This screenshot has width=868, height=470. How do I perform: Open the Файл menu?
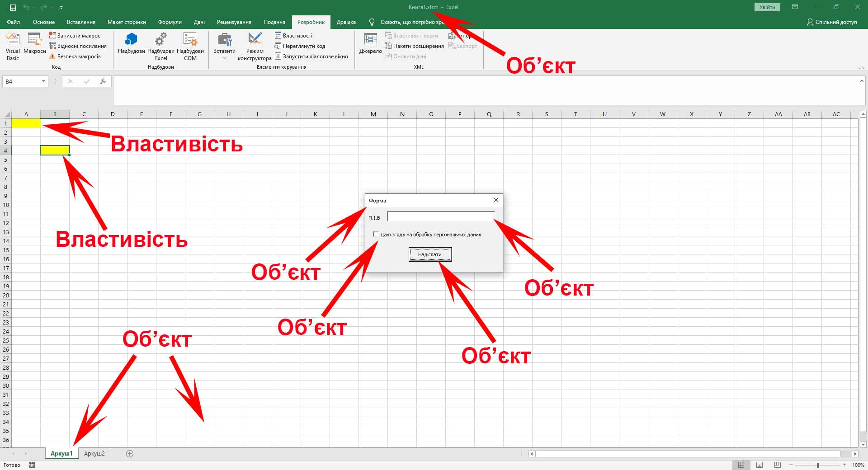pos(13,22)
